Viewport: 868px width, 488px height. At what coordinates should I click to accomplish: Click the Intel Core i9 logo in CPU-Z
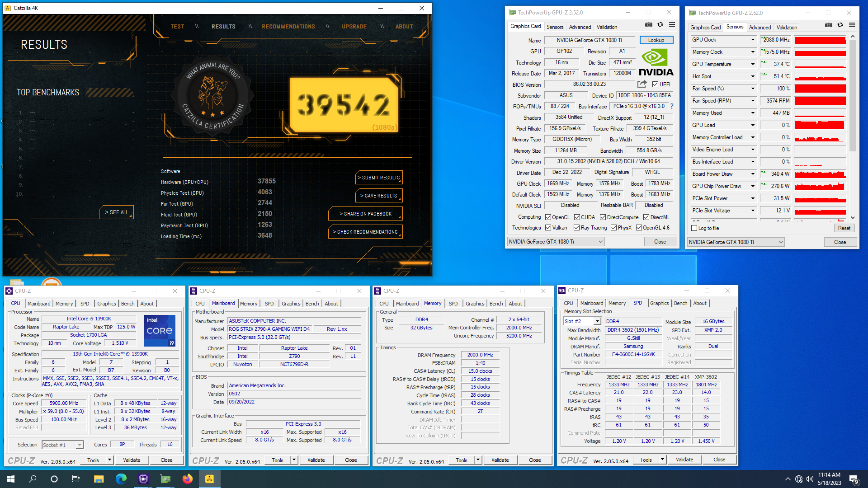tap(160, 331)
